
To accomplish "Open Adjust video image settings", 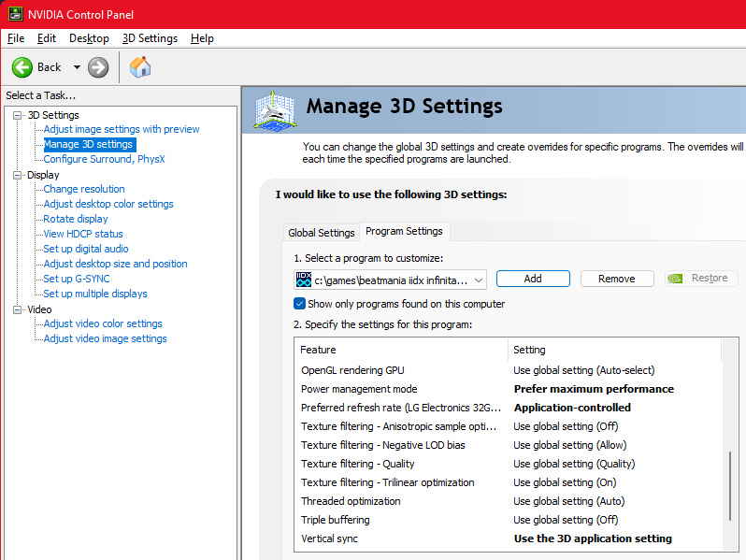I will [x=105, y=338].
